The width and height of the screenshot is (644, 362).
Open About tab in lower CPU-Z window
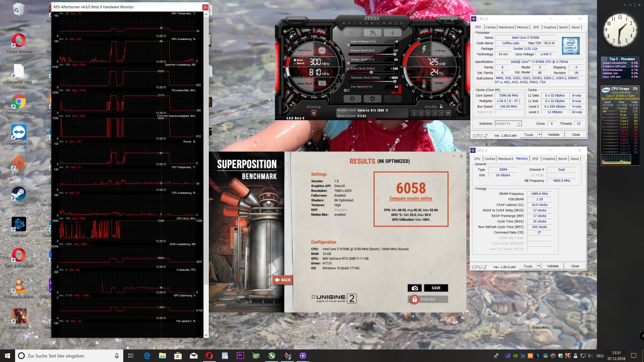tap(575, 159)
